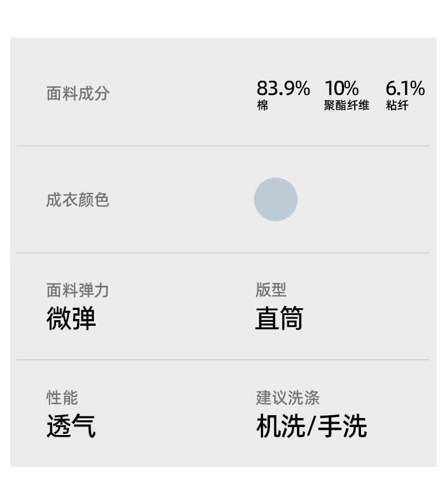Click the divider line below 面料成分 row

223,146
